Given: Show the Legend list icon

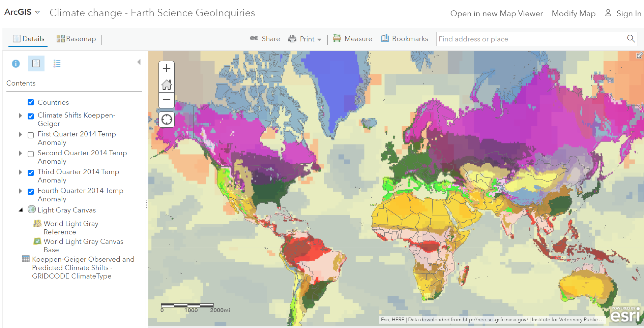Looking at the screenshot, I should click(57, 63).
